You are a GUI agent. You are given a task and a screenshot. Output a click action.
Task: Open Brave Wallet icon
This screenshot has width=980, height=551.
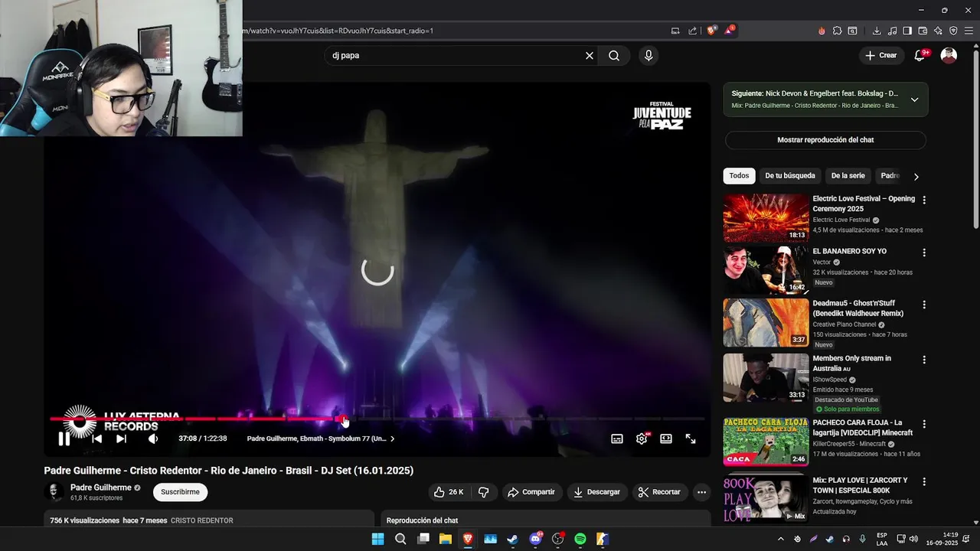click(923, 31)
